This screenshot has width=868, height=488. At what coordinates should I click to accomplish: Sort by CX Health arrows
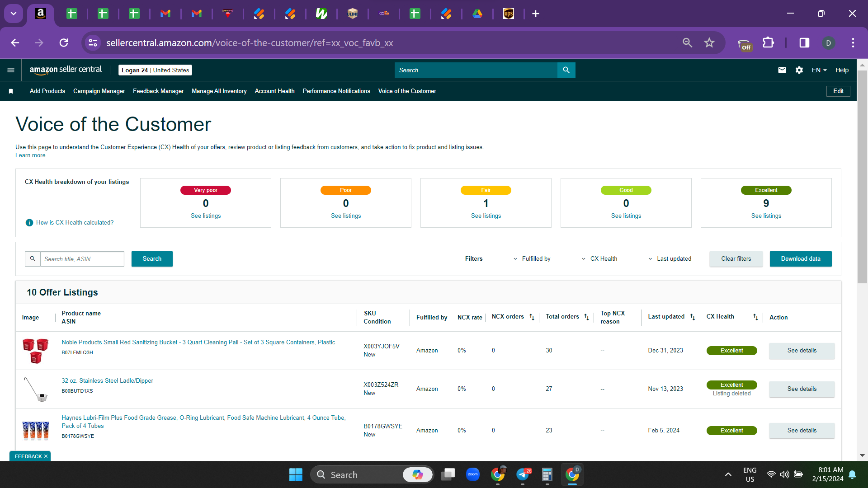coord(755,317)
